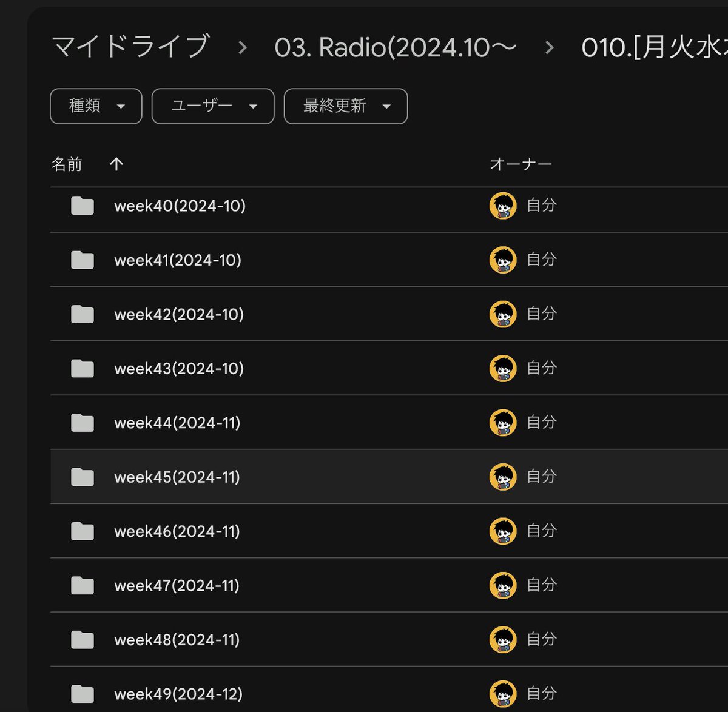The image size is (728, 712).
Task: Click owner avatar in week44 row
Action: [503, 423]
